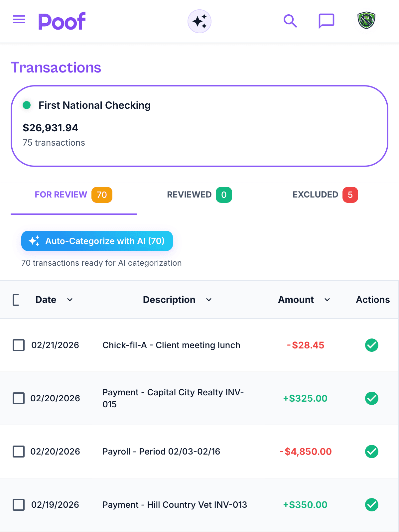The height and width of the screenshot is (532, 399).
Task: Expand the Amount column sort chevron
Action: coord(327,300)
